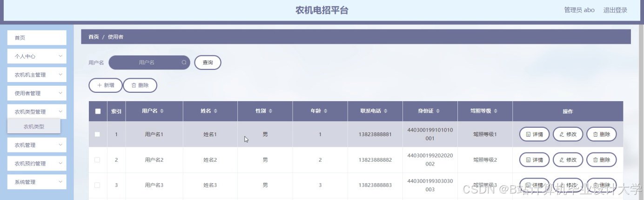Click the 驾照等级1 cell
This screenshot has height=200, width=644.
click(x=485, y=134)
